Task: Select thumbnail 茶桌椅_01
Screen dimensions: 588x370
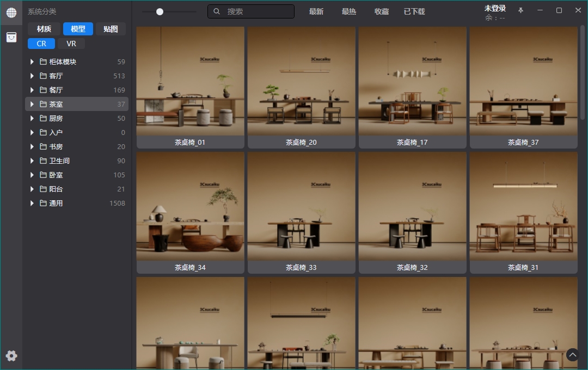Action: (190, 88)
